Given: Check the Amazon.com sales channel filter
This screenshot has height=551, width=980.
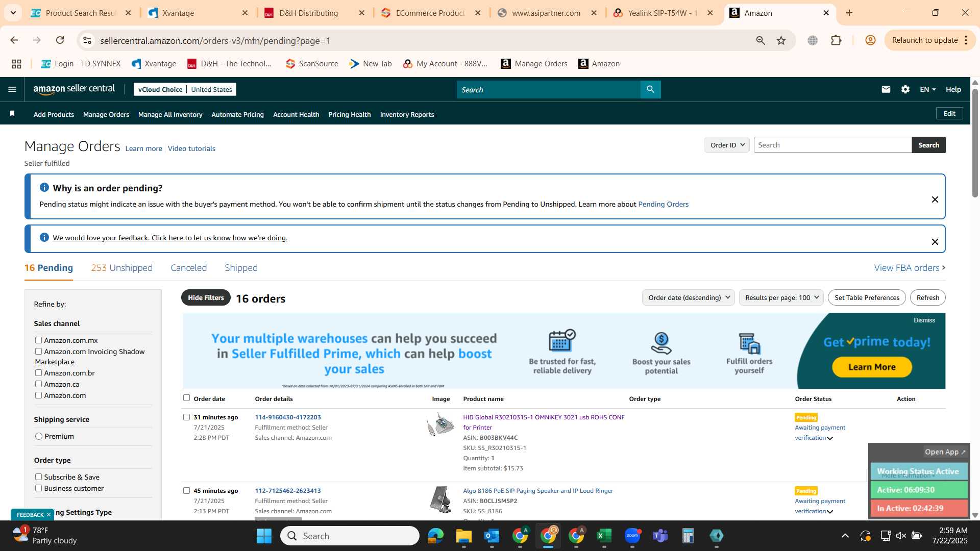Looking at the screenshot, I should coord(38,395).
